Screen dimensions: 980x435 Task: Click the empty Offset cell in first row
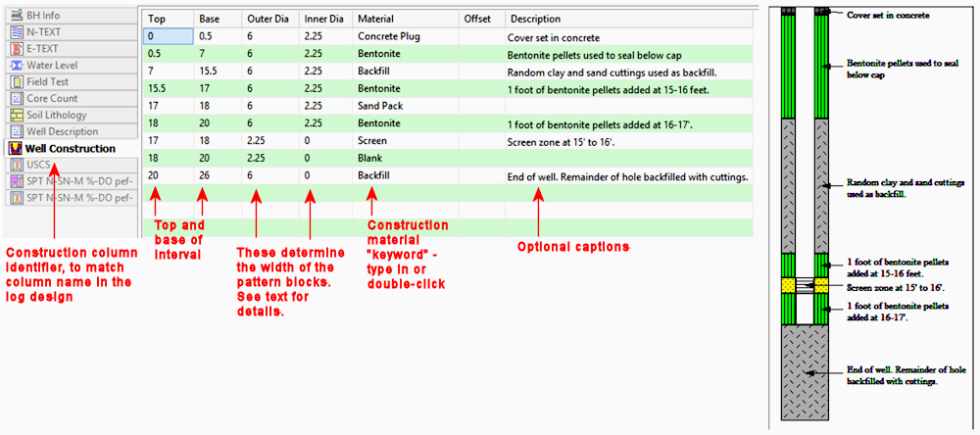482,36
